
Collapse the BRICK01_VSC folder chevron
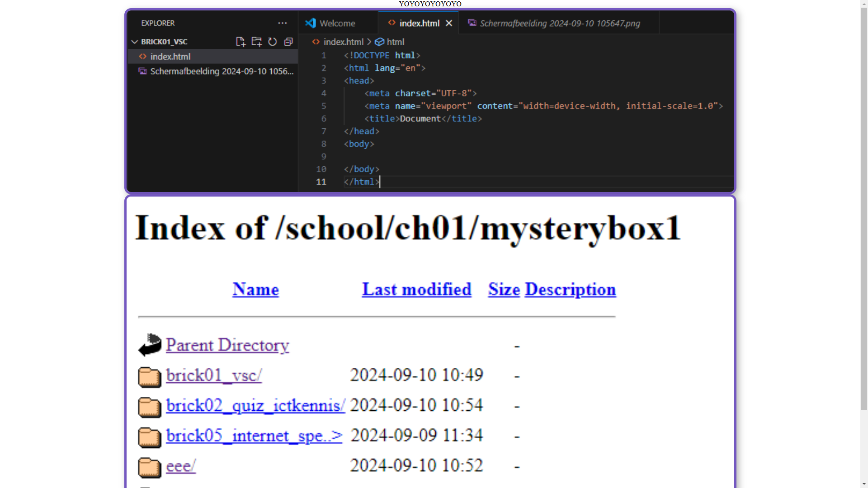(x=134, y=42)
